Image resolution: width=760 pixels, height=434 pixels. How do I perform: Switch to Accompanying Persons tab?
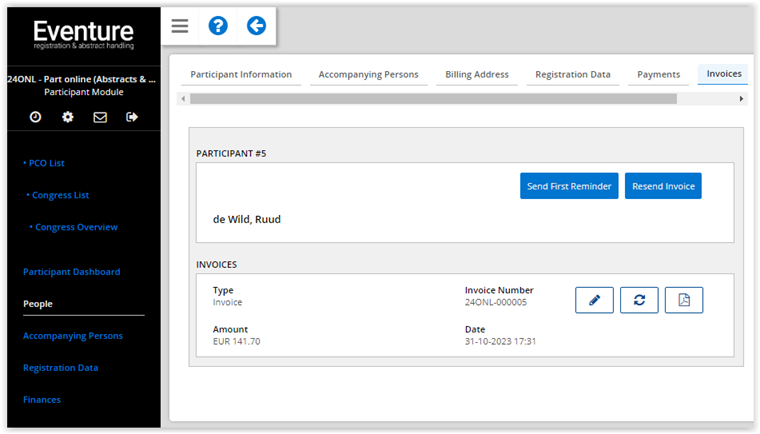pos(368,75)
